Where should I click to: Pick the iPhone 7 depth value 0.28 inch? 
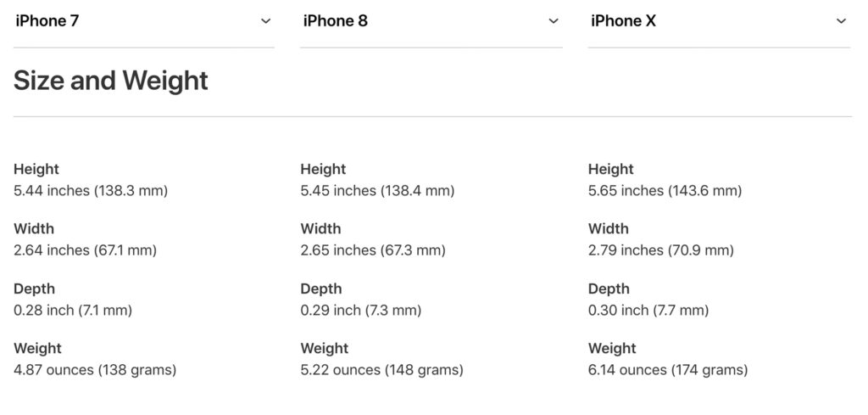(x=73, y=311)
